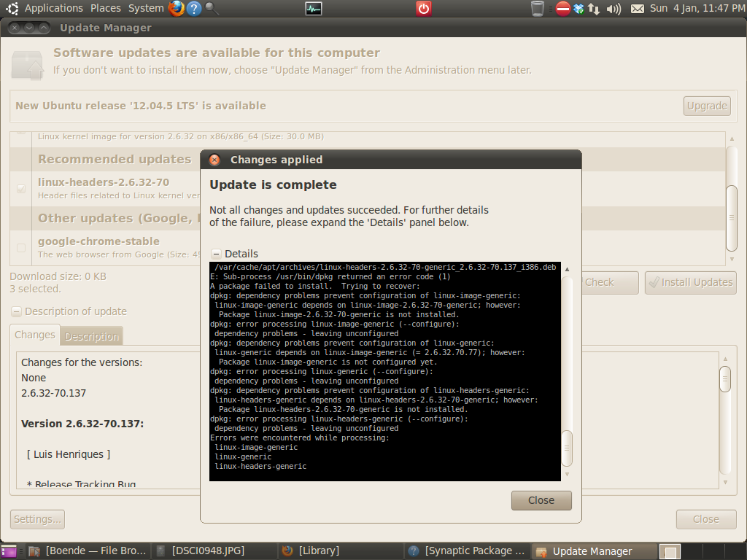Screen dimensions: 747x560
Task: Toggle the linux-headers-2.6.32-70 checkbox
Action: click(x=21, y=189)
